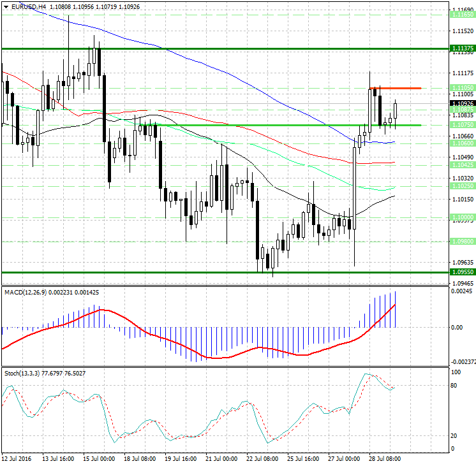Click the 1.10250 dashed level tag
The height and width of the screenshot is (466, 476).
[463, 186]
